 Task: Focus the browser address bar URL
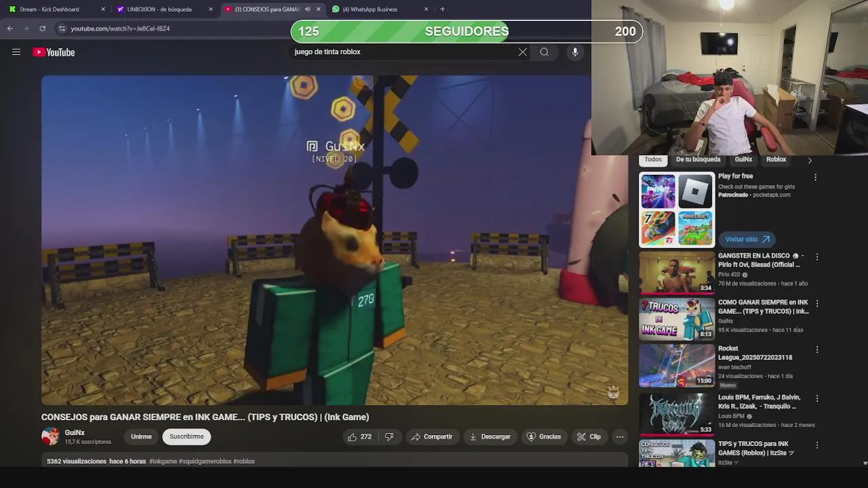pyautogui.click(x=120, y=28)
